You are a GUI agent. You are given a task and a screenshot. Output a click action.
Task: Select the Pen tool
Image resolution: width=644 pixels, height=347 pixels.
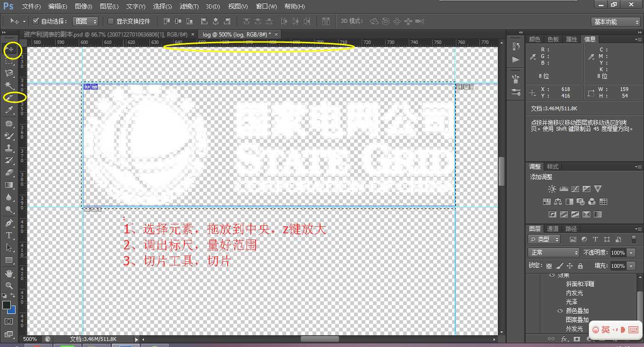click(9, 223)
